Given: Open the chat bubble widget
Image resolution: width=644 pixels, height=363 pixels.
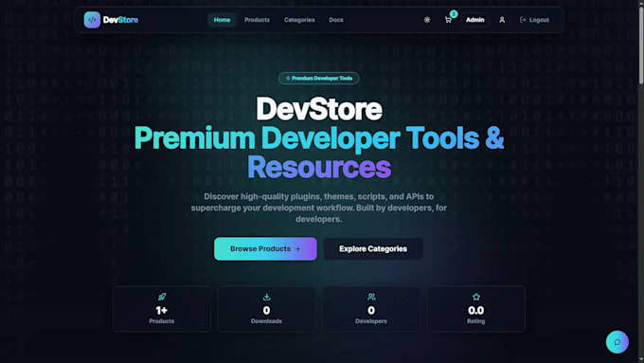Looking at the screenshot, I should pos(617,341).
